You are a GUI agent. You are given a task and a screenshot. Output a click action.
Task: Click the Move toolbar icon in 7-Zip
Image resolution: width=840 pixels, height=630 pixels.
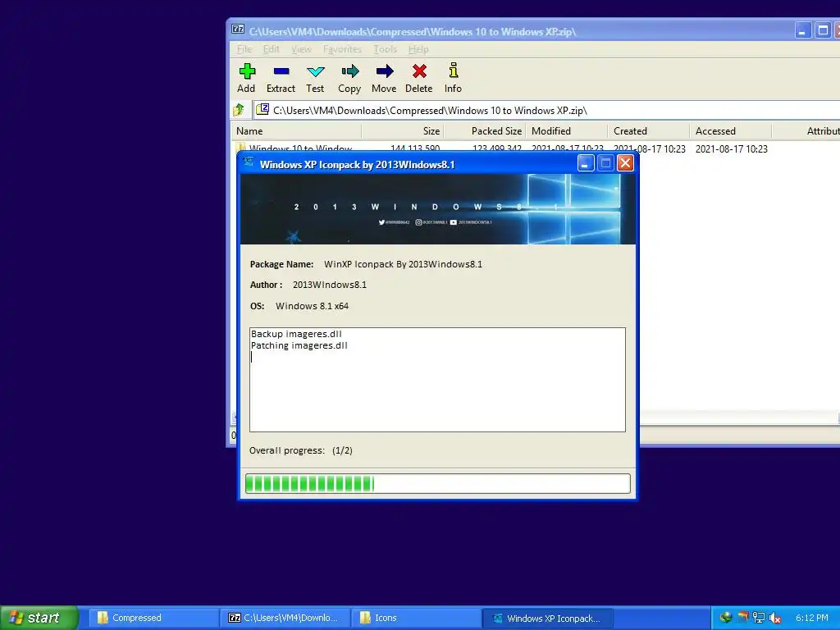tap(384, 78)
